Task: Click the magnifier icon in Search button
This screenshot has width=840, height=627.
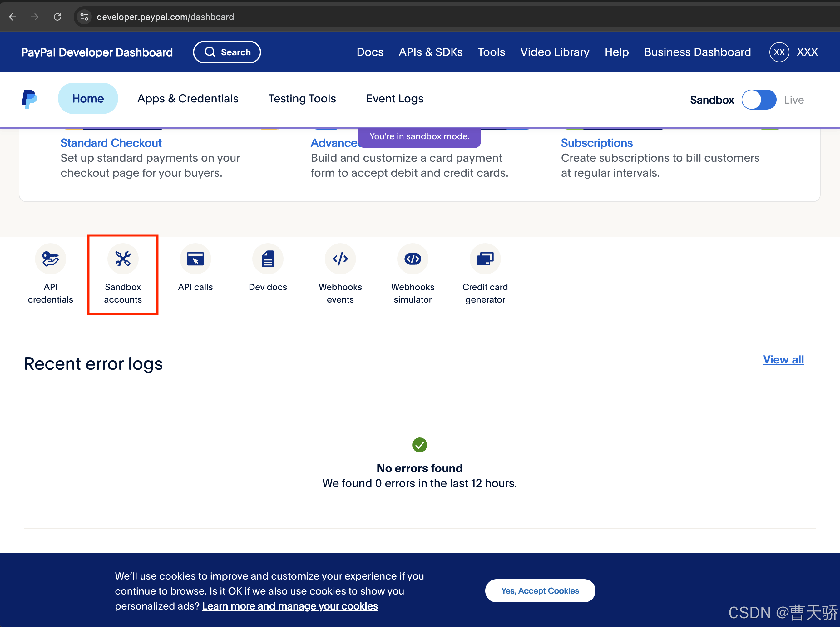Action: coord(210,52)
